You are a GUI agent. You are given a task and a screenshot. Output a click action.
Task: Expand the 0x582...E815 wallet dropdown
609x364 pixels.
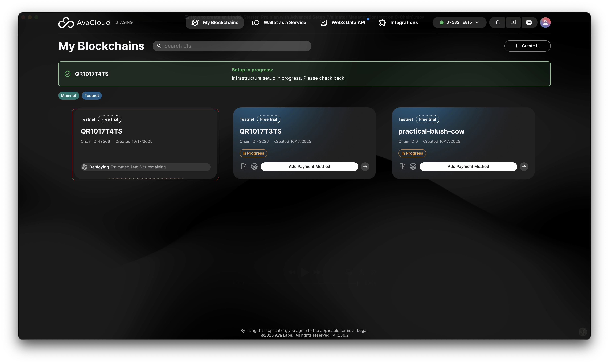pyautogui.click(x=459, y=23)
